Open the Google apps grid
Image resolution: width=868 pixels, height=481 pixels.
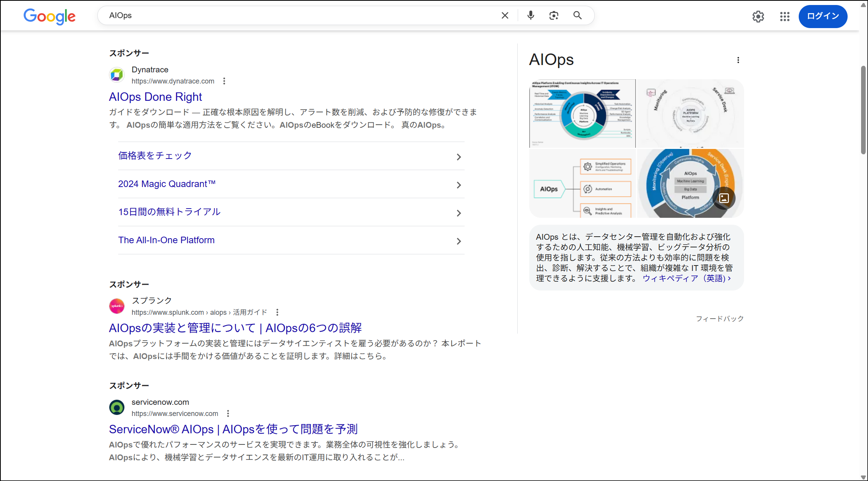pos(784,17)
